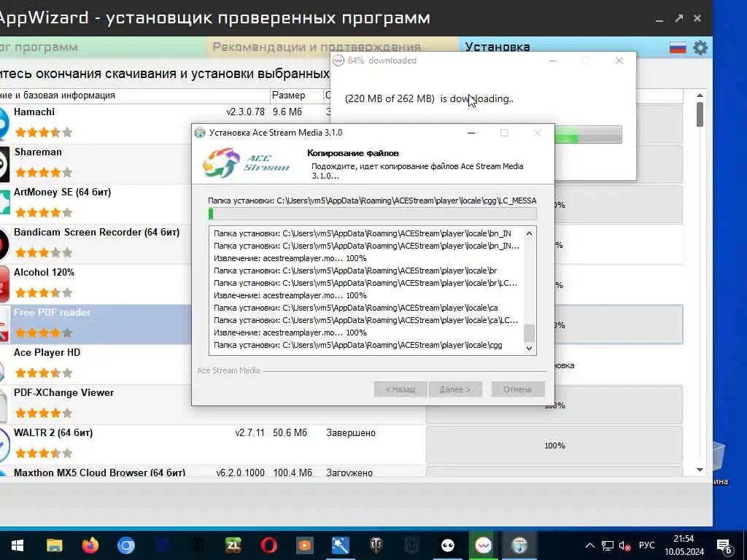
Task: Switch to Ace Stream installer taskbar icon
Action: [519, 545]
